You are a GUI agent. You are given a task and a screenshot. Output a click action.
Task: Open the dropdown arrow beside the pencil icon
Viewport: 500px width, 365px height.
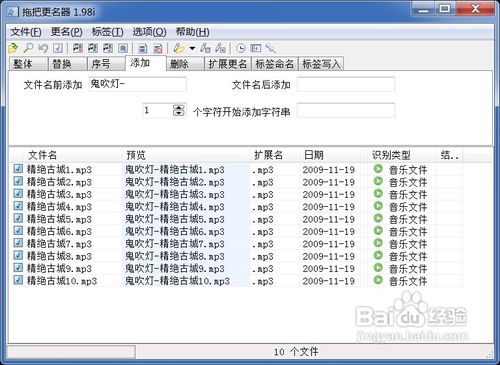[x=192, y=49]
